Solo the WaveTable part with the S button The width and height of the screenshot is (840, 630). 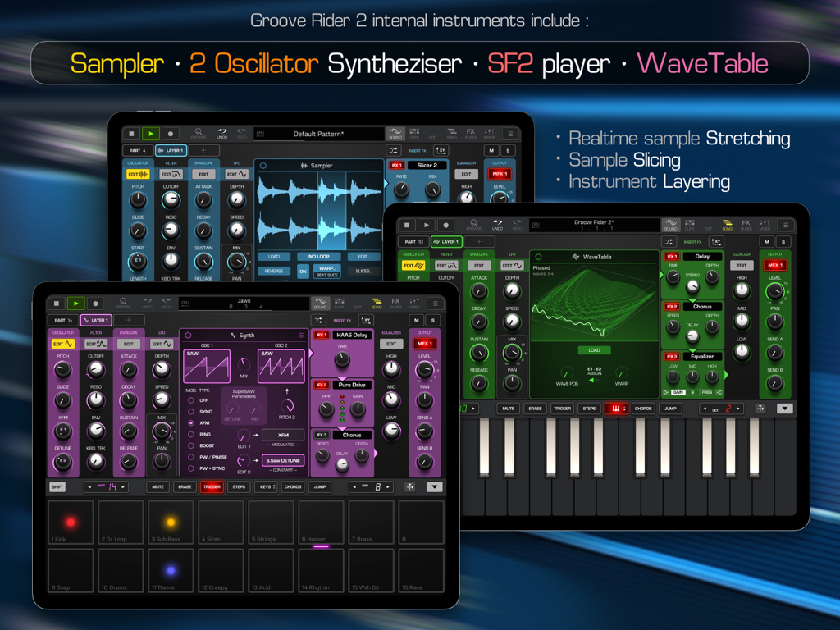(x=783, y=241)
